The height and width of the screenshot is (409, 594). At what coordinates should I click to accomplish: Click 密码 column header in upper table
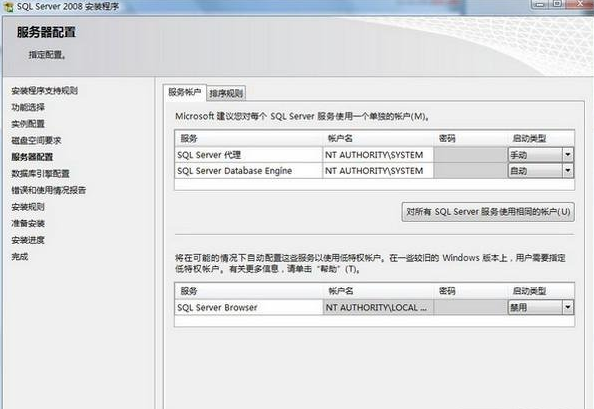470,139
